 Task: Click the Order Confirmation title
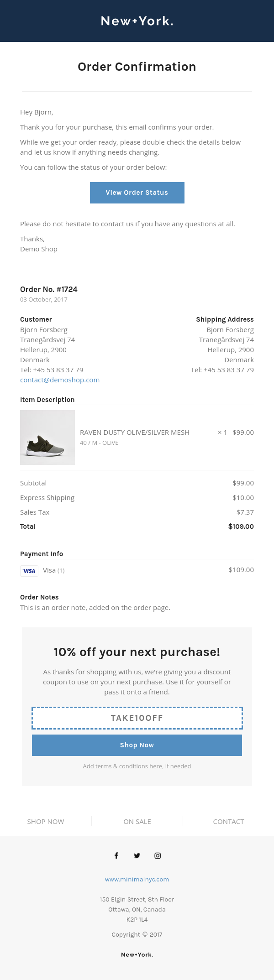pyautogui.click(x=137, y=67)
